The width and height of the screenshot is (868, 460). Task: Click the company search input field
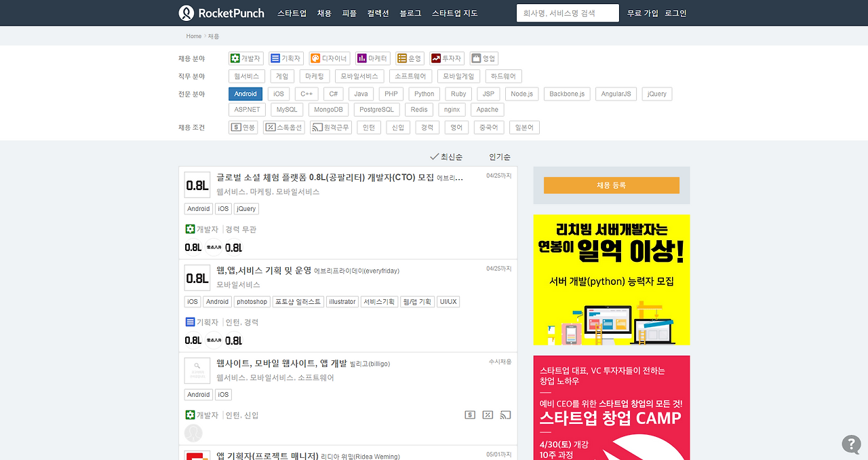pos(568,12)
